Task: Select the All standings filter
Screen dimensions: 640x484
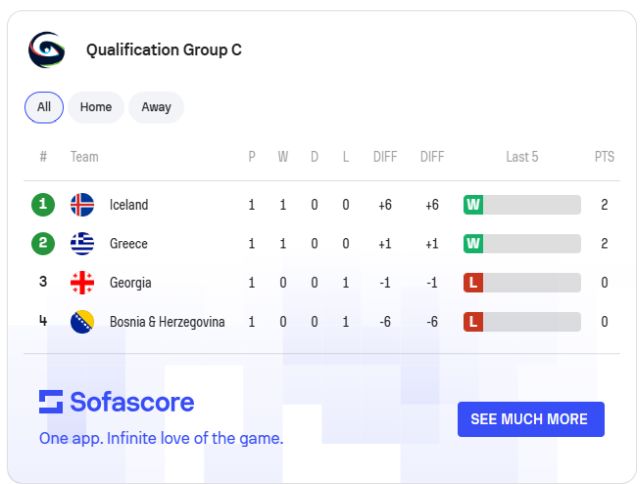Action: coord(44,107)
